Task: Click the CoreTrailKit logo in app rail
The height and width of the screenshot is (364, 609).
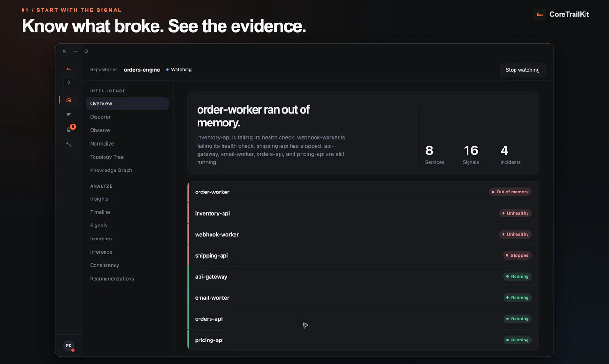Action: point(69,69)
